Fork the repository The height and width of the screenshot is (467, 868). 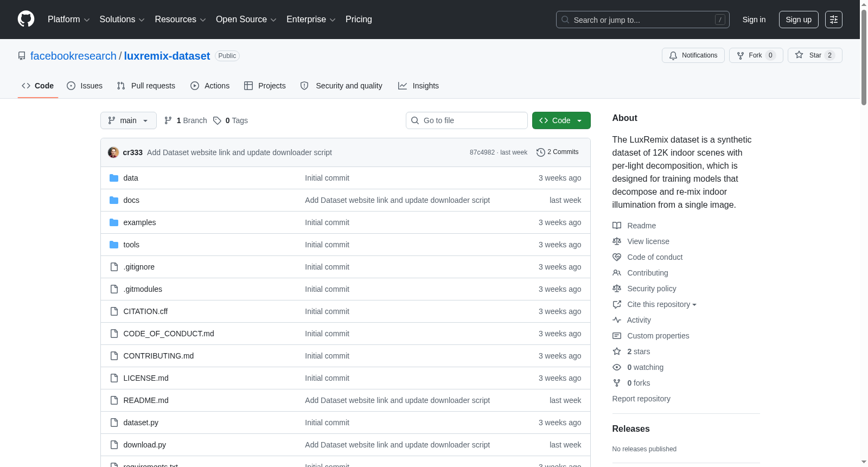click(756, 55)
